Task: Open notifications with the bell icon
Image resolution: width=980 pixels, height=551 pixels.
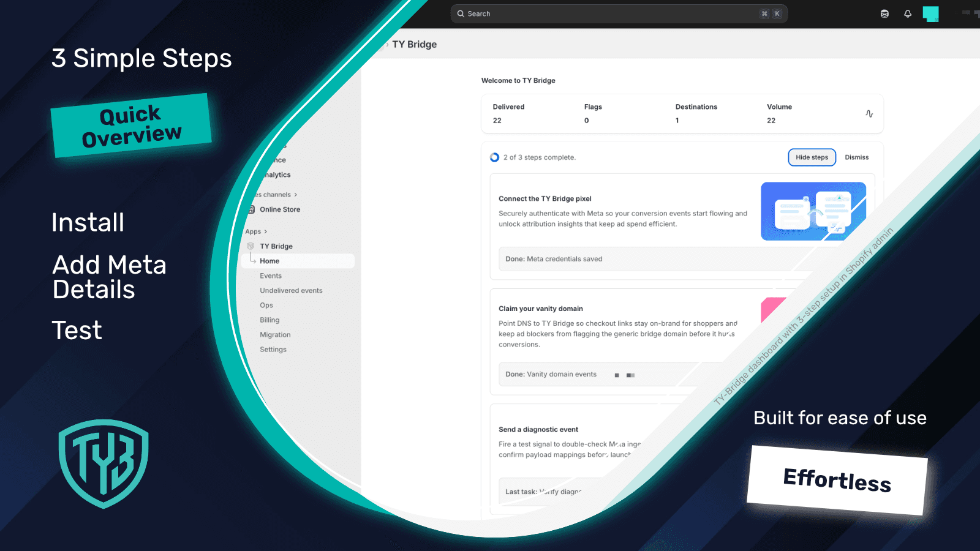Action: [x=908, y=13]
